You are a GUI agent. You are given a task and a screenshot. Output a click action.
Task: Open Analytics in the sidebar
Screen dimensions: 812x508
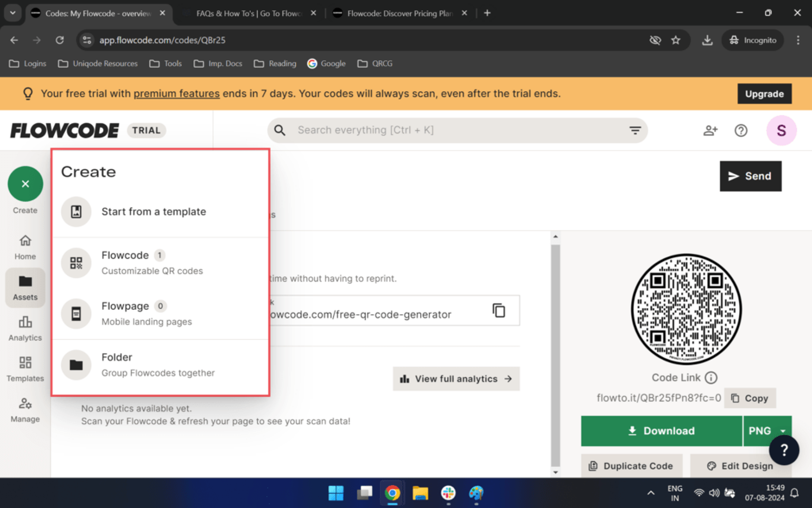click(25, 329)
